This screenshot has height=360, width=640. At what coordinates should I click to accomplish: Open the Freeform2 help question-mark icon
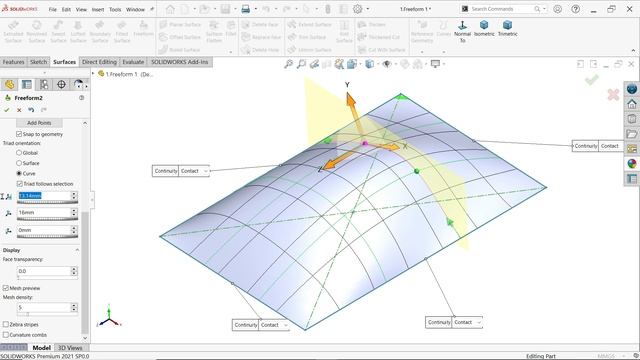pyautogui.click(x=82, y=98)
